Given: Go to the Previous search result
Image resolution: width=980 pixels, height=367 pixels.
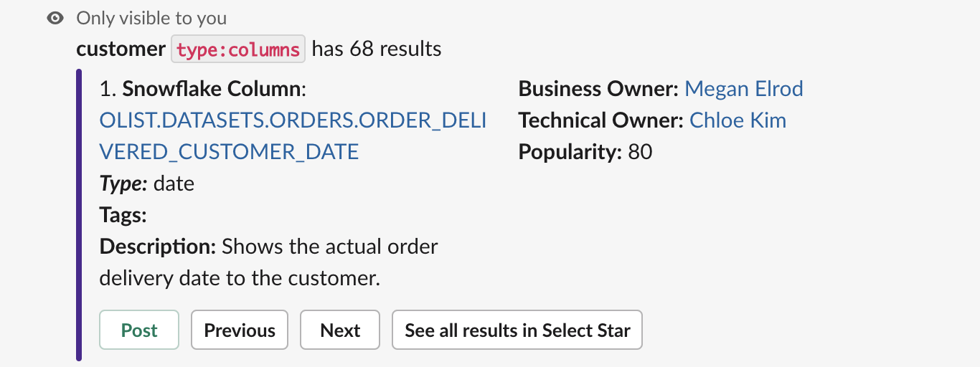Looking at the screenshot, I should click(240, 330).
